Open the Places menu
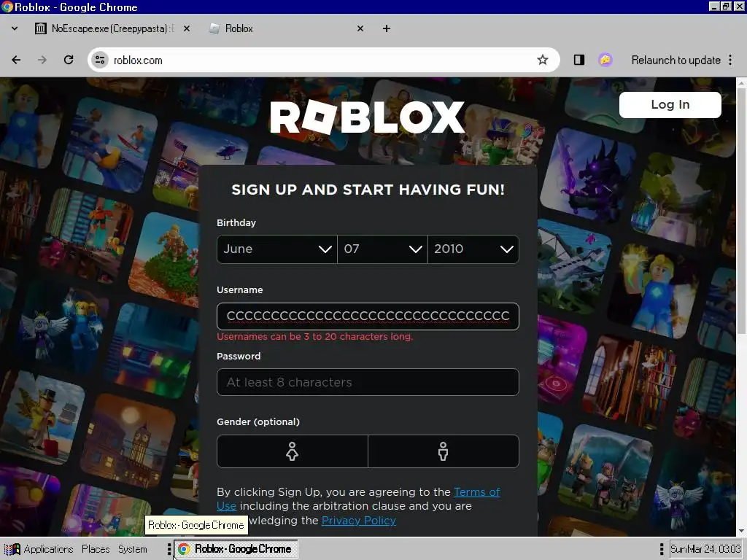The width and height of the screenshot is (747, 560). 96,549
